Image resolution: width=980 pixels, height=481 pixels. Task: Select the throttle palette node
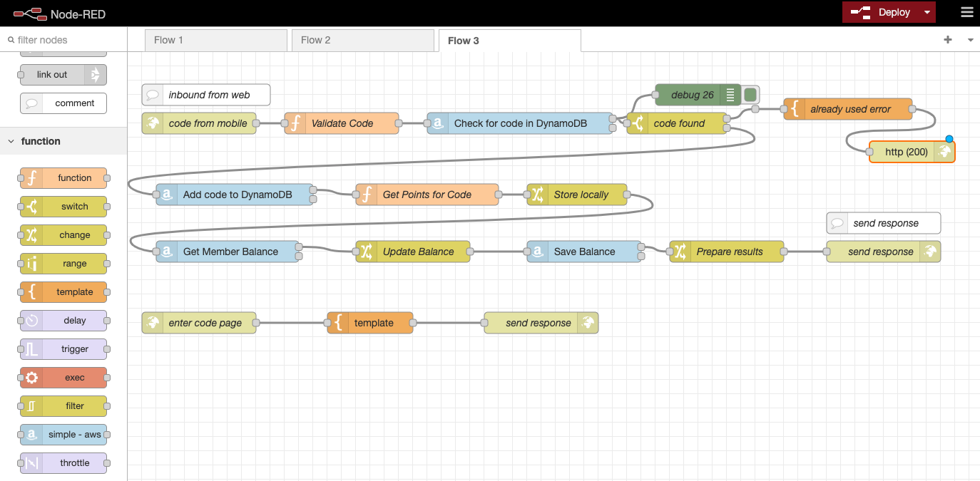point(63,463)
